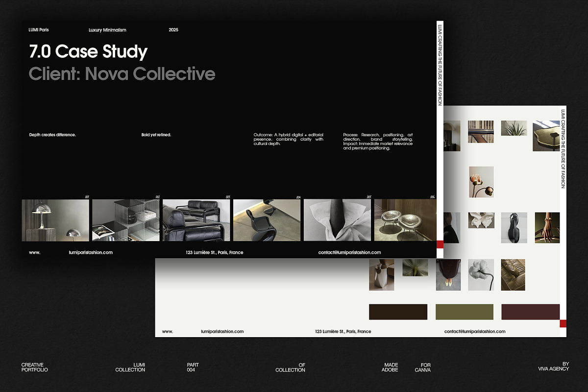Open lumiparisfashion.com link on dark slide

[x=91, y=252]
